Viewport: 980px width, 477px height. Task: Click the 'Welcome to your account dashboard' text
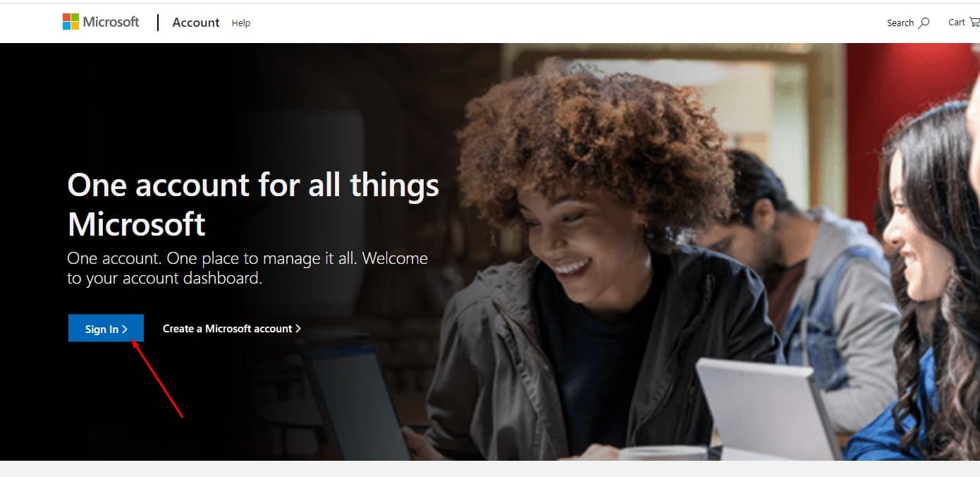coord(247,268)
